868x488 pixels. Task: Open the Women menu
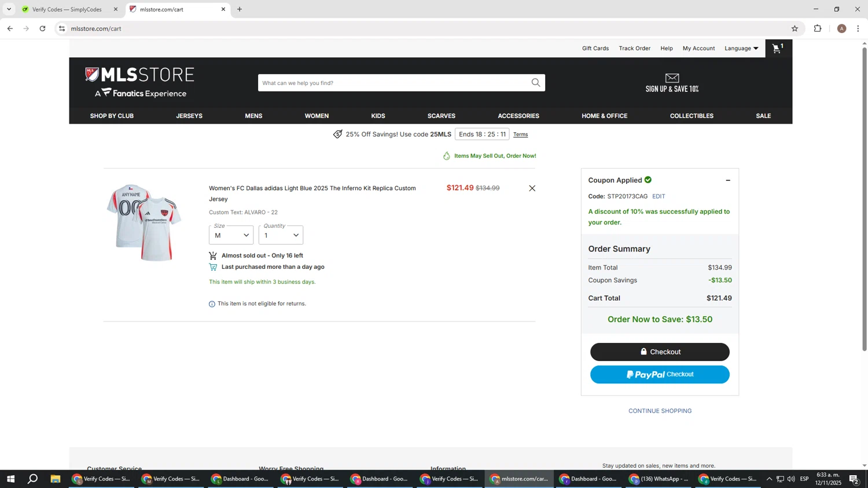(x=317, y=116)
